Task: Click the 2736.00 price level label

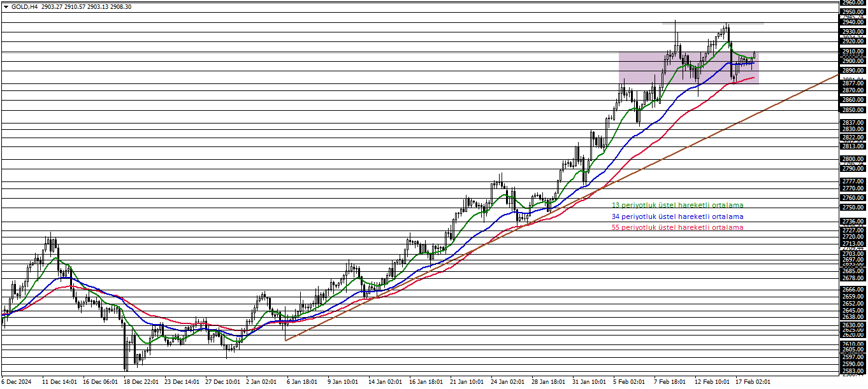Action: 853,221
